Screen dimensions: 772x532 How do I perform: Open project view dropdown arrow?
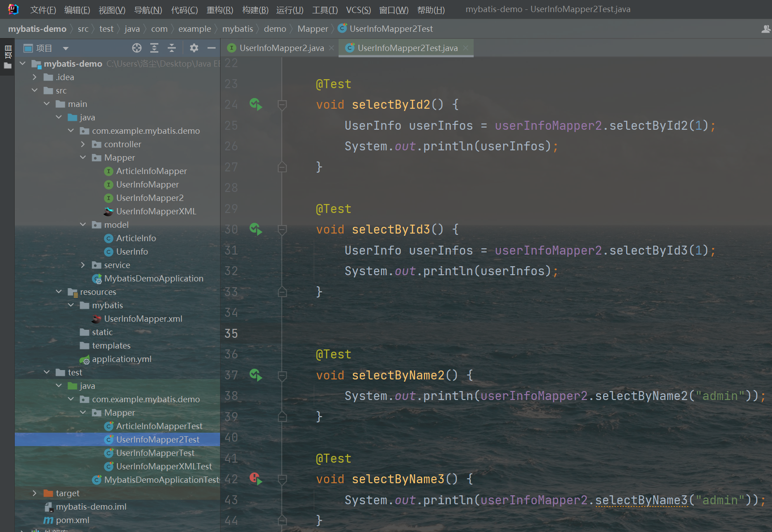coord(66,48)
